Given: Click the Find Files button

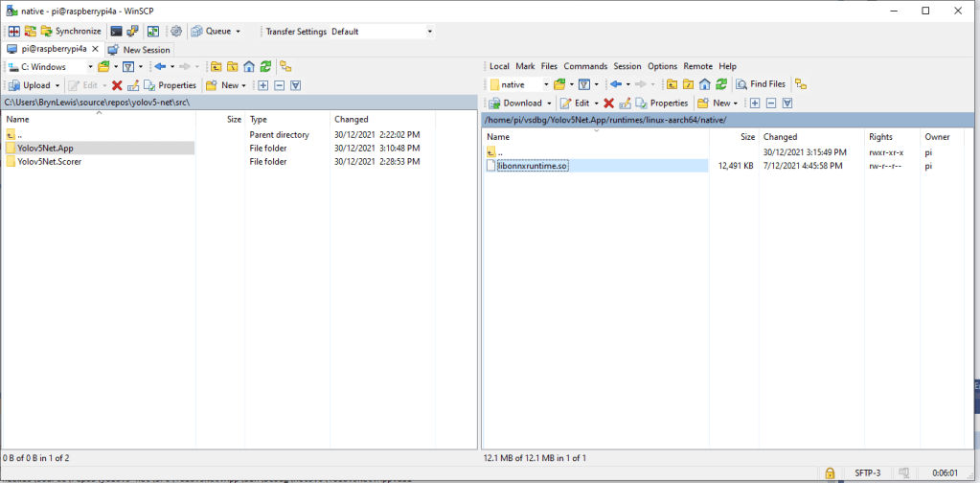Looking at the screenshot, I should pos(761,84).
